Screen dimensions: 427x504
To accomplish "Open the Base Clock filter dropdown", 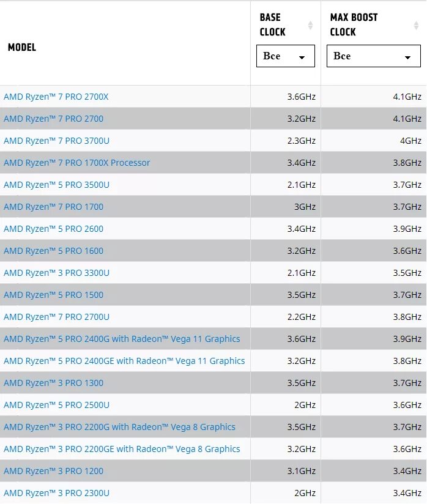I will 286,56.
